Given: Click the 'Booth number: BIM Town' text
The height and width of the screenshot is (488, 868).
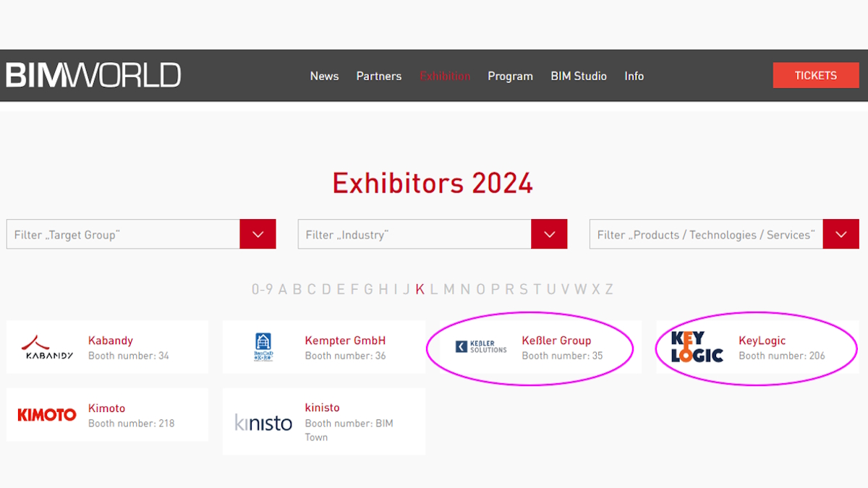Looking at the screenshot, I should point(349,430).
